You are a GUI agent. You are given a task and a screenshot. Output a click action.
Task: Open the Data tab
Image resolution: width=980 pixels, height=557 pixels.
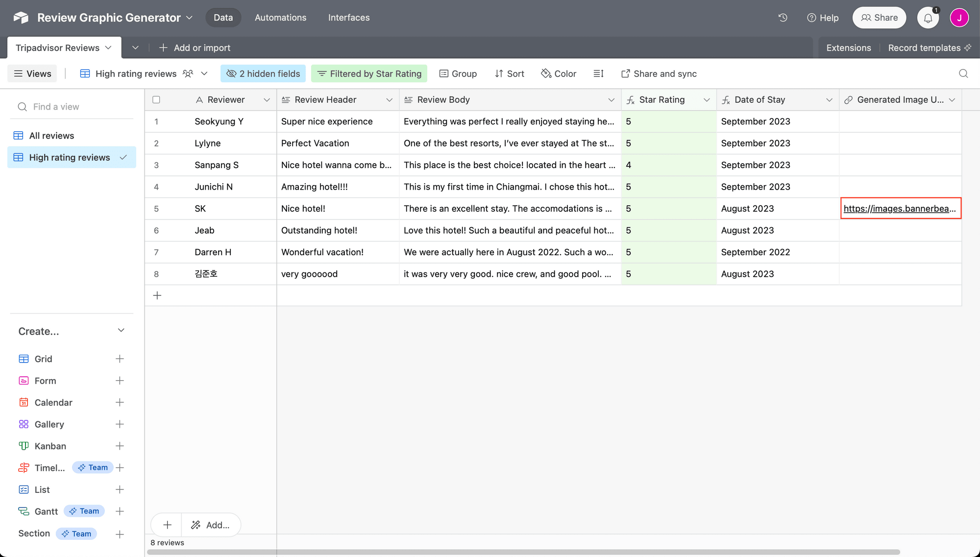coord(223,17)
